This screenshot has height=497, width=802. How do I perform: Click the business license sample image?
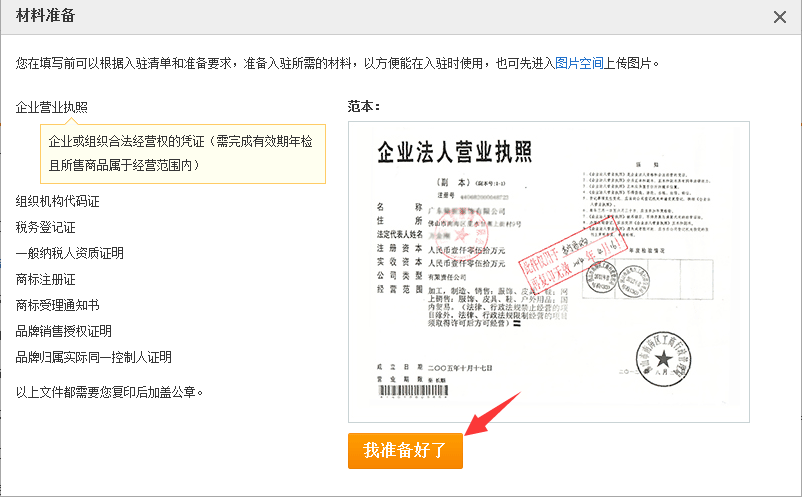pyautogui.click(x=549, y=272)
